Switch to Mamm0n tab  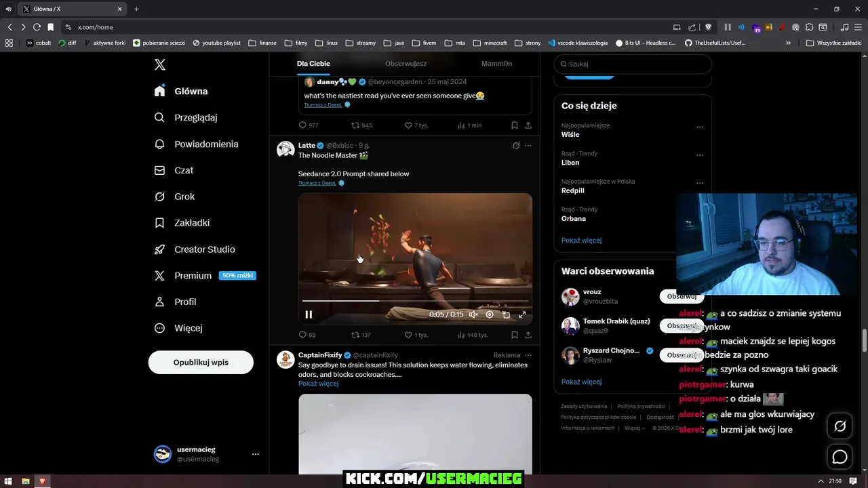[x=496, y=64]
